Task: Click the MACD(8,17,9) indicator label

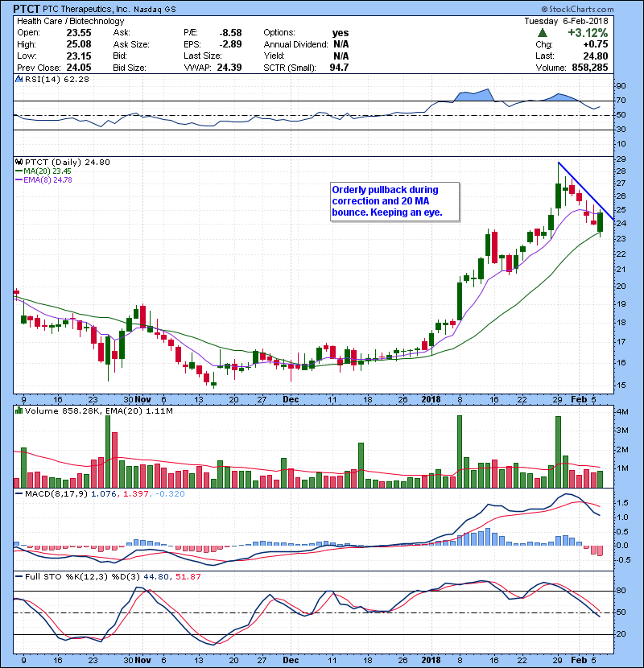Action: click(56, 494)
